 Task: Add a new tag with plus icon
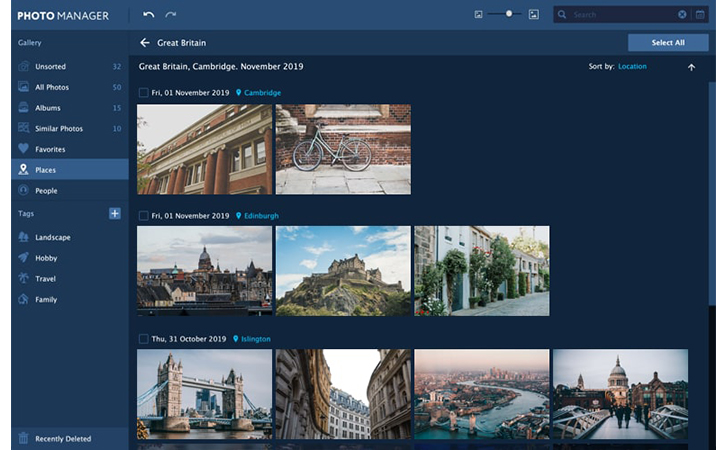pos(114,214)
